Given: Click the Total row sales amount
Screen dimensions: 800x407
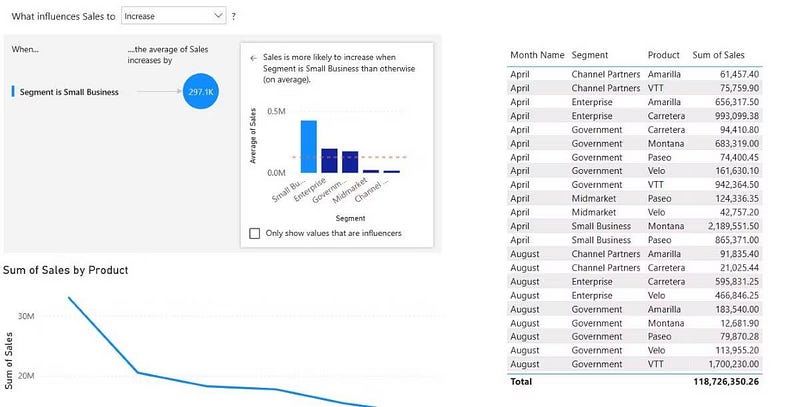Looking at the screenshot, I should pyautogui.click(x=726, y=381).
